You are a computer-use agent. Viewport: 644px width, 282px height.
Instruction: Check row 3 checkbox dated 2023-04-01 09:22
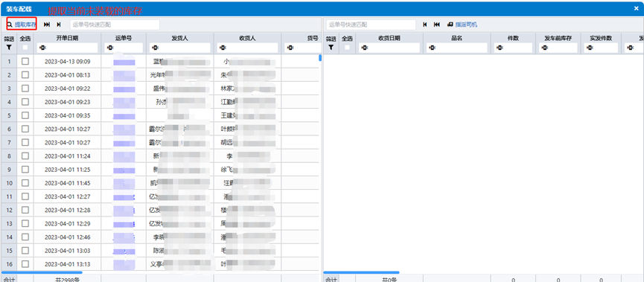(x=25, y=89)
